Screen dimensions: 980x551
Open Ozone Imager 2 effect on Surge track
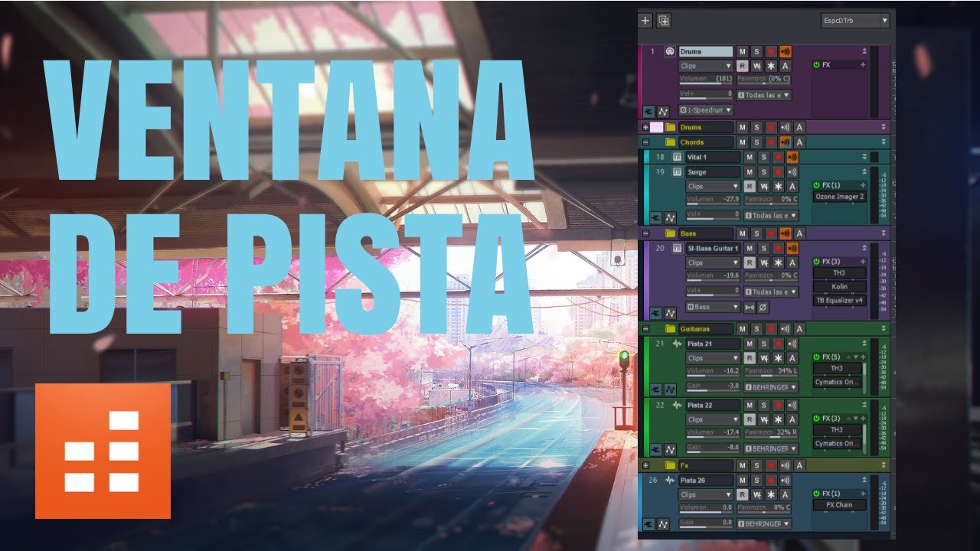click(x=839, y=197)
